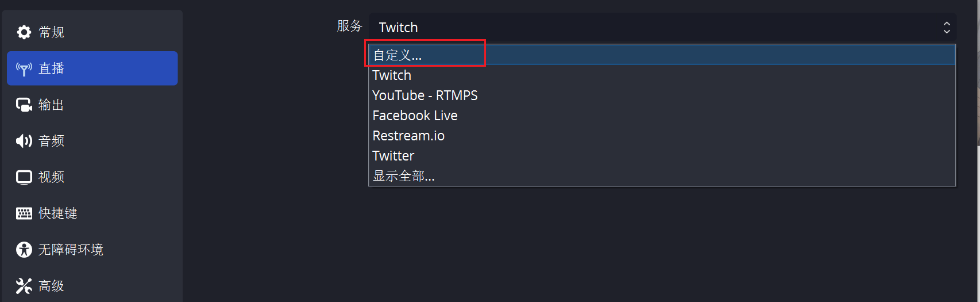
Task: Click the keyboard icon beside 快捷键
Action: point(24,213)
